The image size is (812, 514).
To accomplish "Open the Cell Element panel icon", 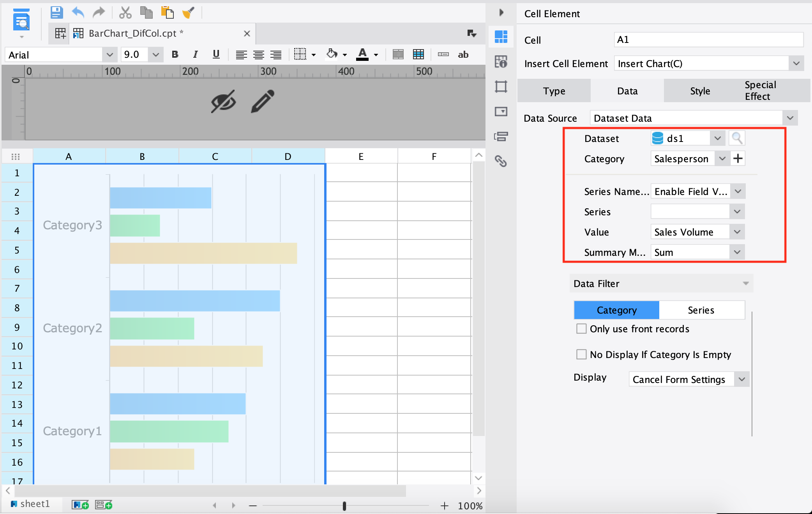I will click(x=501, y=37).
